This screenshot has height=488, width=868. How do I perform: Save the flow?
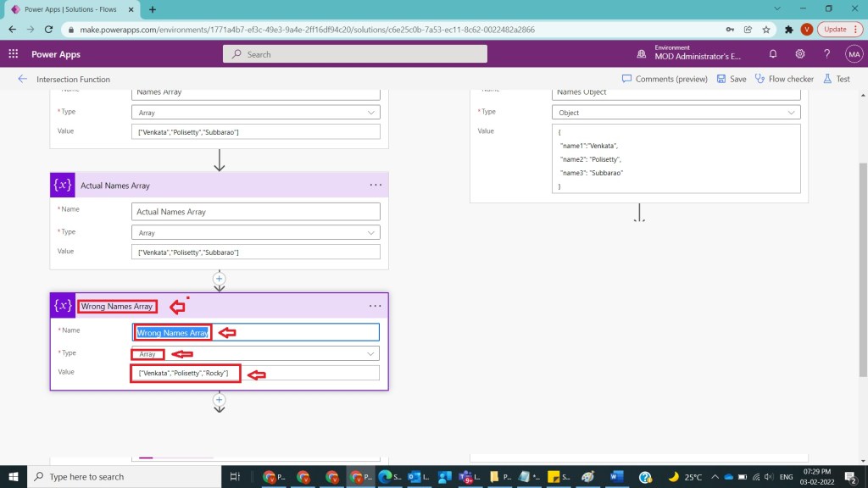point(731,79)
